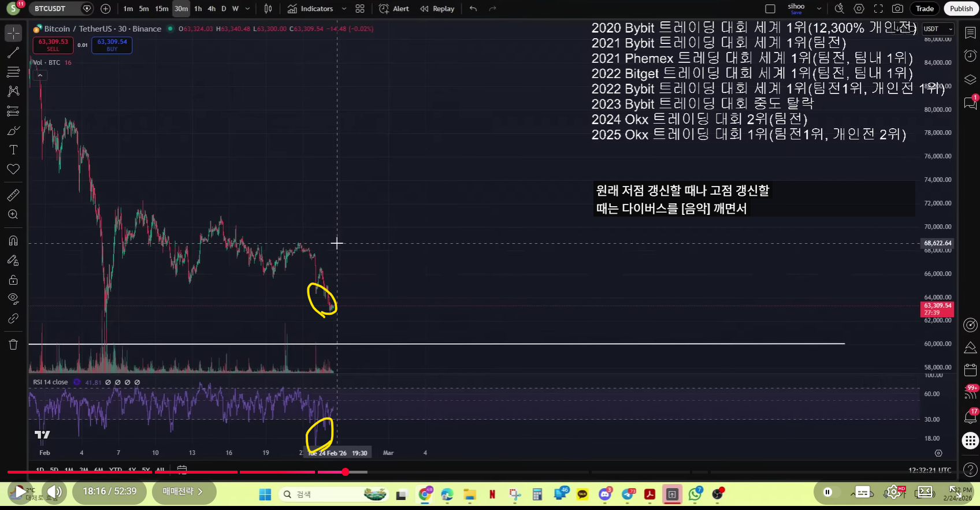Open the Fibonacci tools in left toolbar
This screenshot has height=510, width=980.
click(x=13, y=72)
